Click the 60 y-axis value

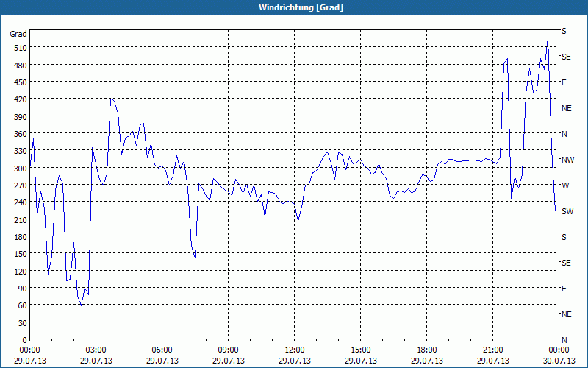pos(23,305)
